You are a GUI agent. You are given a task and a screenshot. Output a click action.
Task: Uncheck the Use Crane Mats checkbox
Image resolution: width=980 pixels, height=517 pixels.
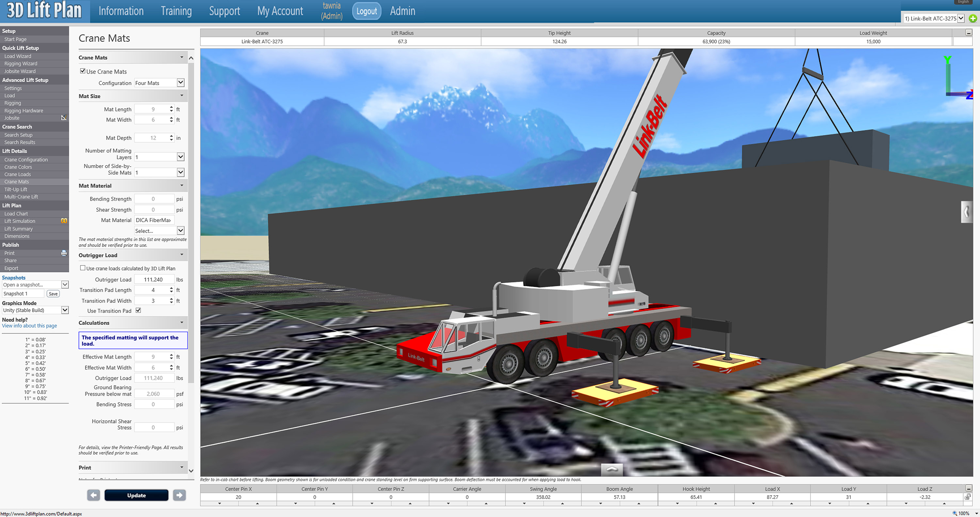[x=83, y=71]
